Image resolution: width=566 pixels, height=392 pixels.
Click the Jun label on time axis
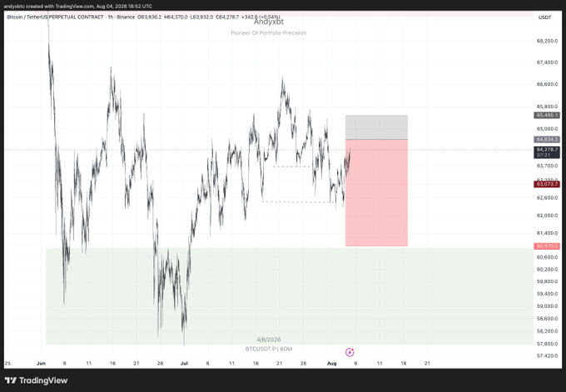pos(41,364)
